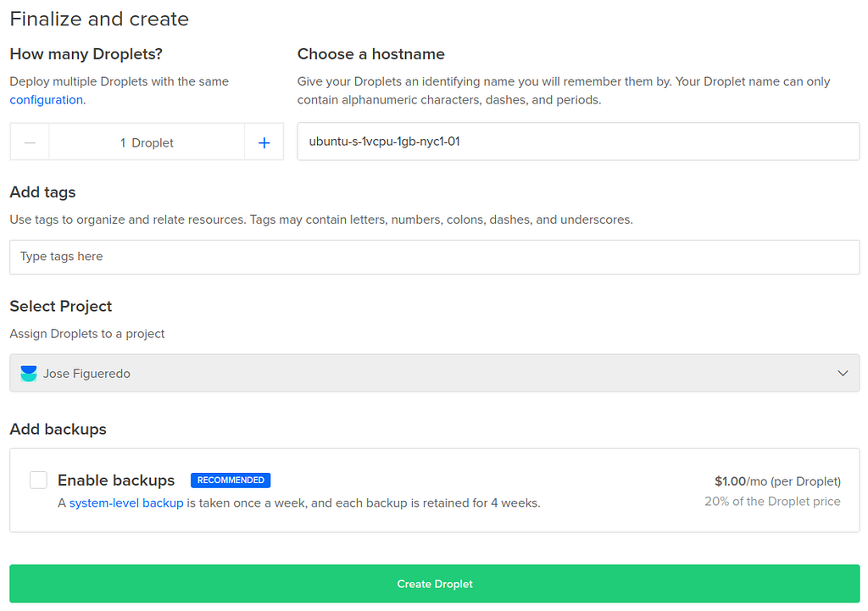Click the Select Project heading

pos(61,306)
